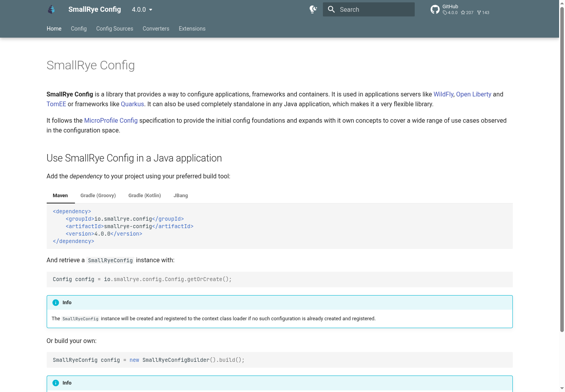Click the GitHub 4.0.0 release tag
The image size is (565, 392).
[x=450, y=13]
